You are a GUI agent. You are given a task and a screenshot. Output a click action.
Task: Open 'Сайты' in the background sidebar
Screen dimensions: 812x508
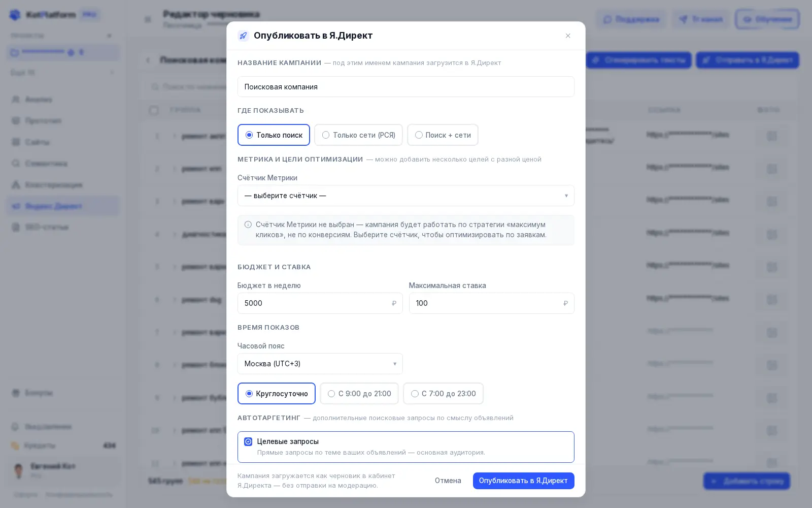[63, 142]
